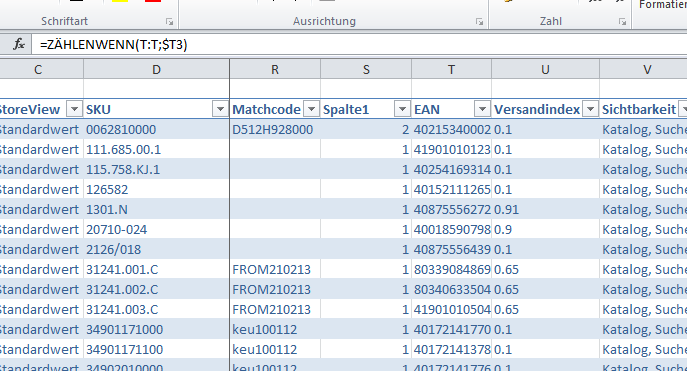Open the EAN filter dropdown
The image size is (687, 371).
pyautogui.click(x=482, y=109)
